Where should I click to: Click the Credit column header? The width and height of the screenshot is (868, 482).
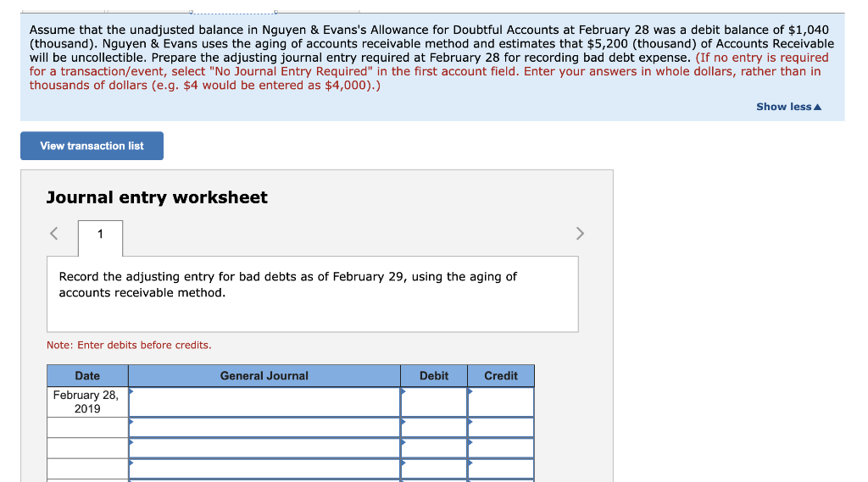tap(501, 376)
